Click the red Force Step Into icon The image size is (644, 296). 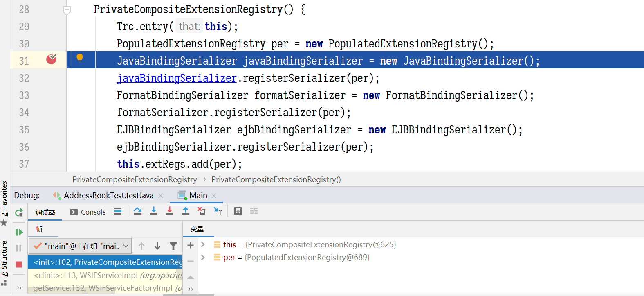pyautogui.click(x=170, y=211)
